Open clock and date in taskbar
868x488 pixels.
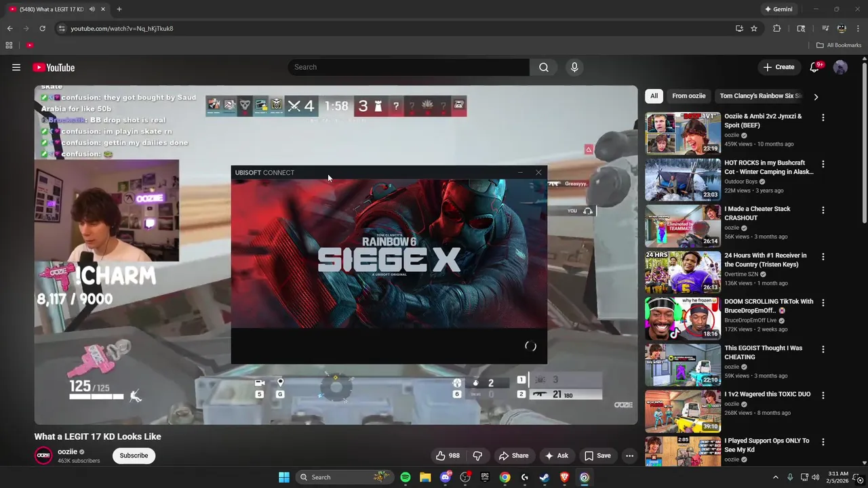838,477
